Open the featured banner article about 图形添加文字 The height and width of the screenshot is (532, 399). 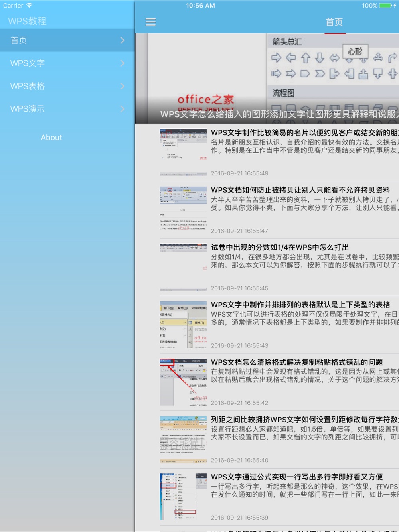(267, 79)
